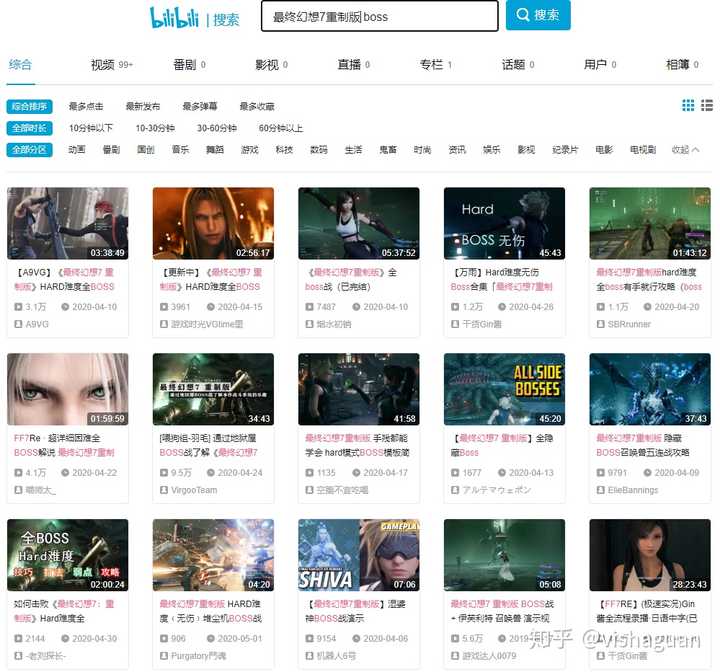Open the 影视 tab
720x672 pixels.
point(271,65)
